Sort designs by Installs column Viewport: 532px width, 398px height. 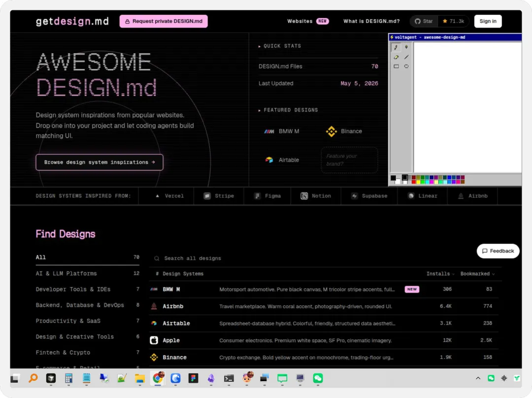pyautogui.click(x=440, y=274)
